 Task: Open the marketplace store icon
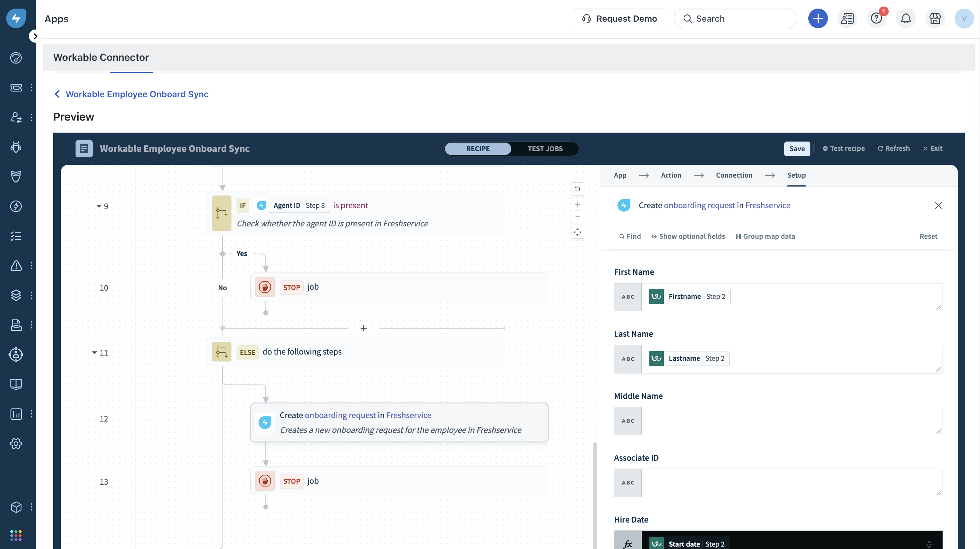click(935, 18)
